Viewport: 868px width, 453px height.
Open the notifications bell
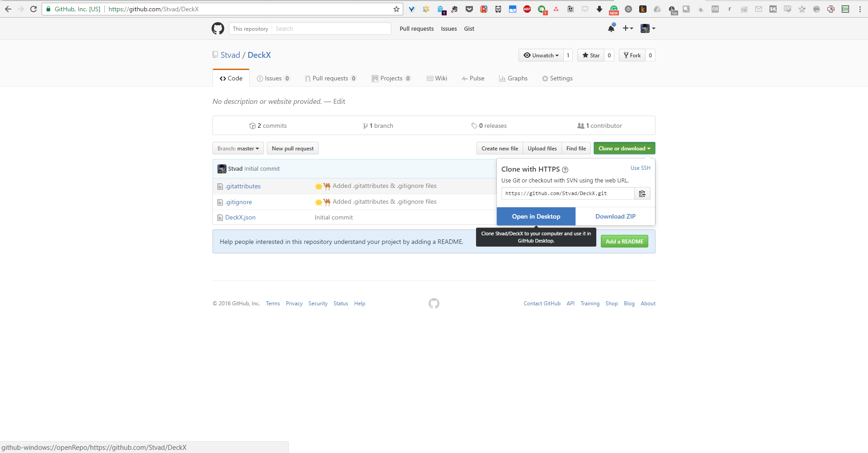pyautogui.click(x=611, y=28)
